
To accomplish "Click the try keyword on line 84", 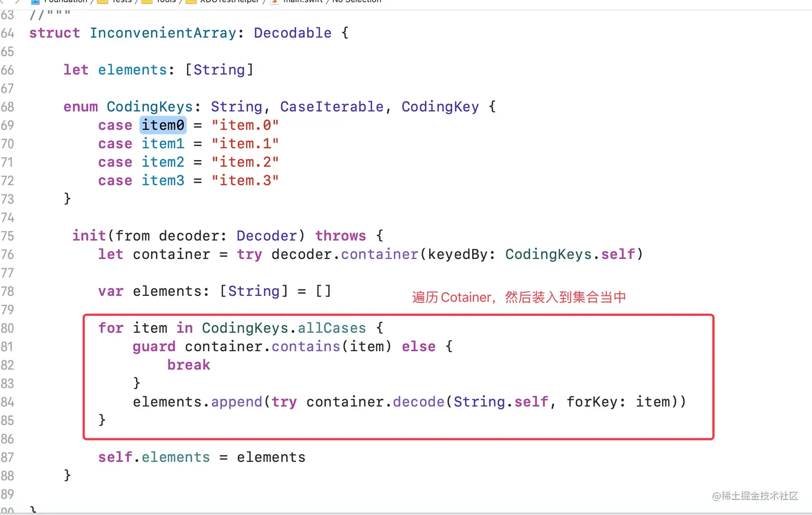I will (284, 402).
